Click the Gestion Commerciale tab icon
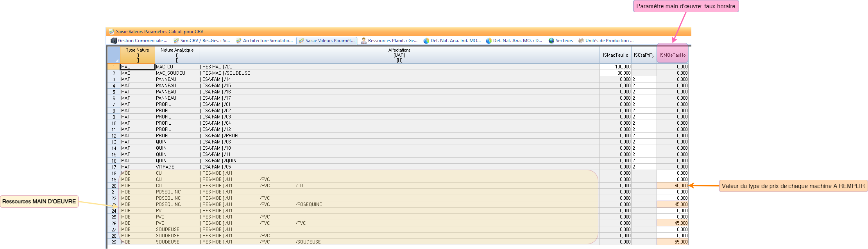 click(x=114, y=41)
